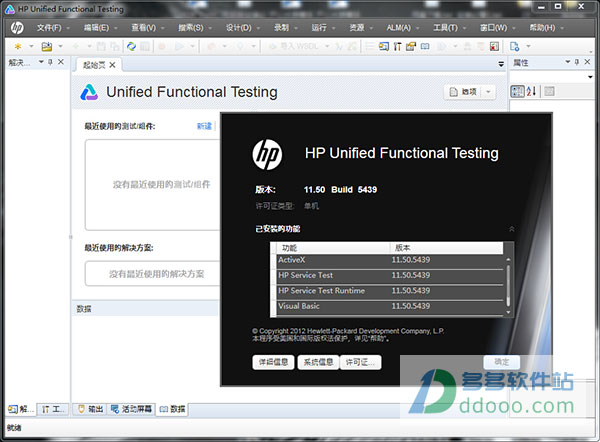
Task: Close the Properties pane
Action: (587, 62)
